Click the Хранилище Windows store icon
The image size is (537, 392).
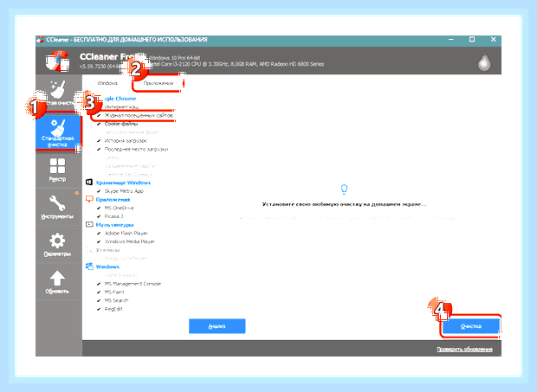(x=89, y=183)
